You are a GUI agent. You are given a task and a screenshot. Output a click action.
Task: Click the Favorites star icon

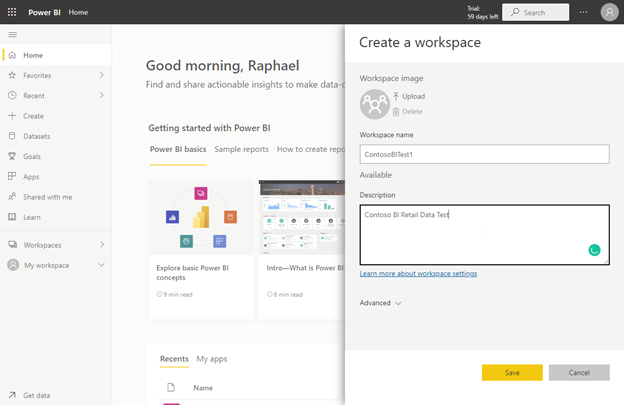pos(12,75)
